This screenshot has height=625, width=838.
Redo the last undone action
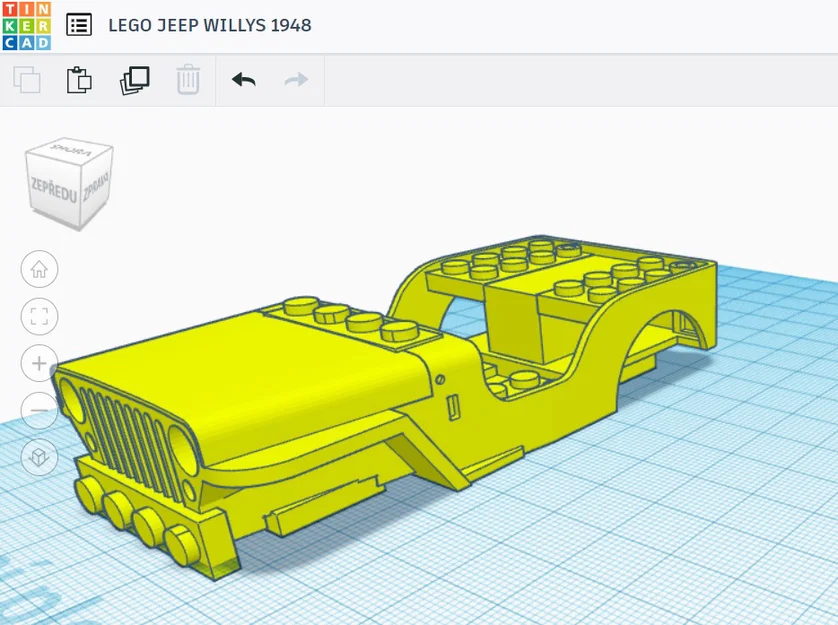tap(294, 81)
